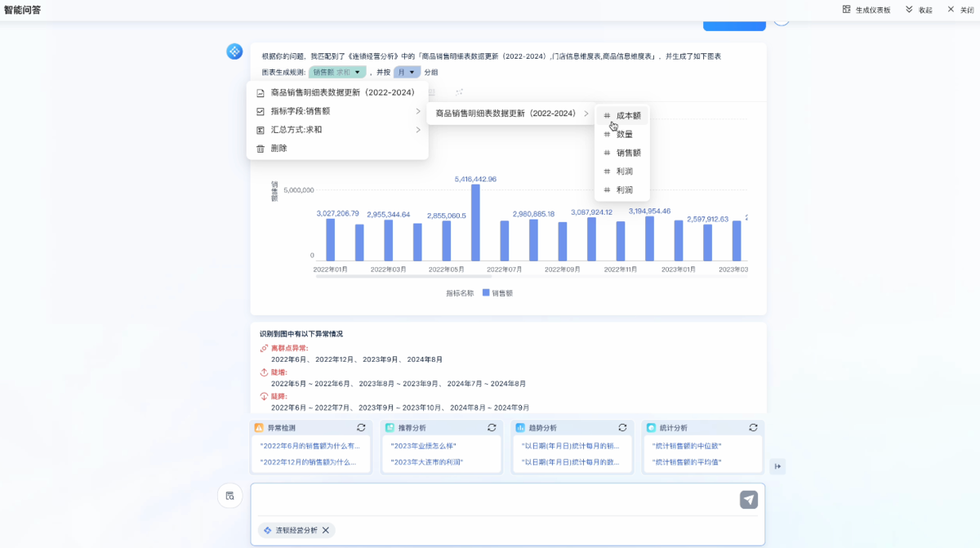Image resolution: width=980 pixels, height=548 pixels.
Task: Click the send message paper plane icon
Action: [748, 500]
